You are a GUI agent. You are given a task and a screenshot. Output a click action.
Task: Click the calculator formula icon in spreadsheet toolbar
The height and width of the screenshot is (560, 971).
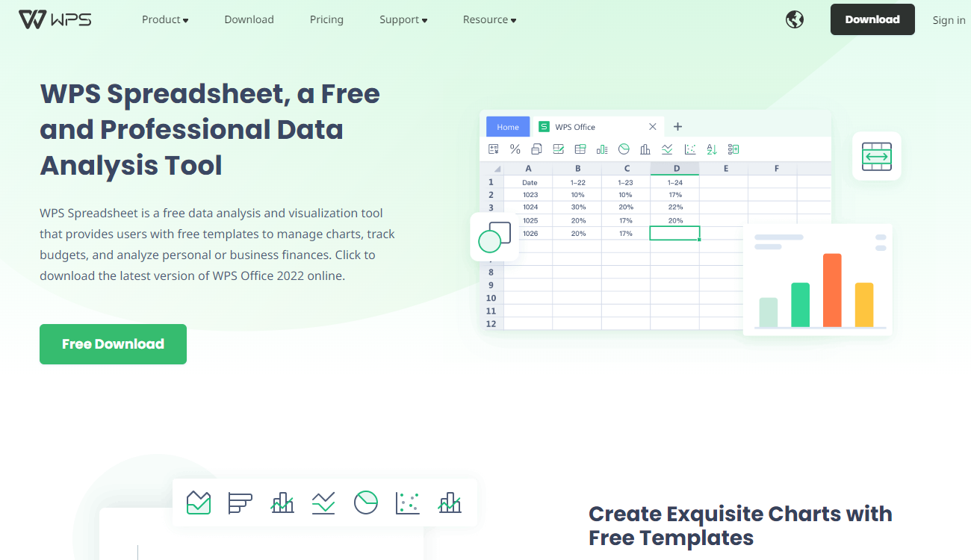pyautogui.click(x=493, y=149)
